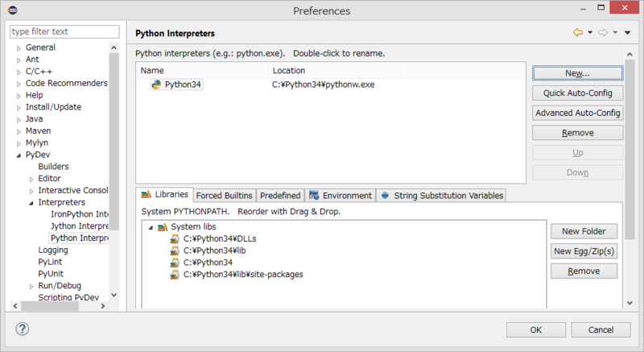The height and width of the screenshot is (352, 644).
Task: Click the Eclipse icon in title bar
Action: [13, 10]
